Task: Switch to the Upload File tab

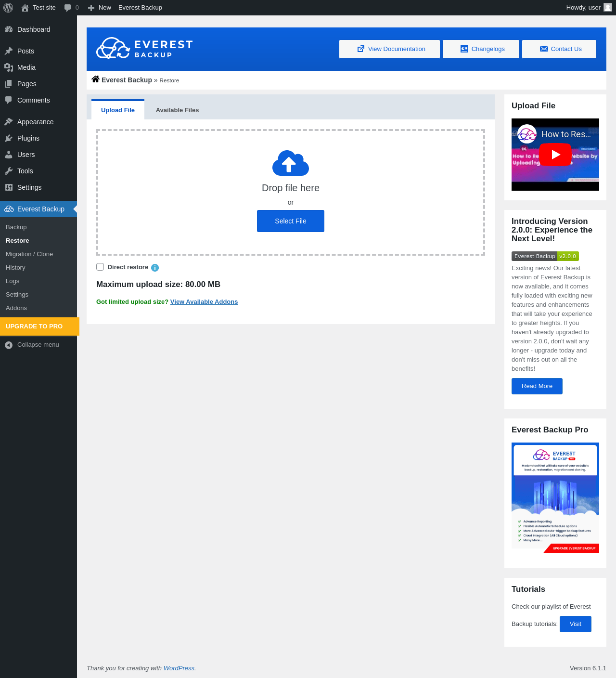Action: point(118,110)
